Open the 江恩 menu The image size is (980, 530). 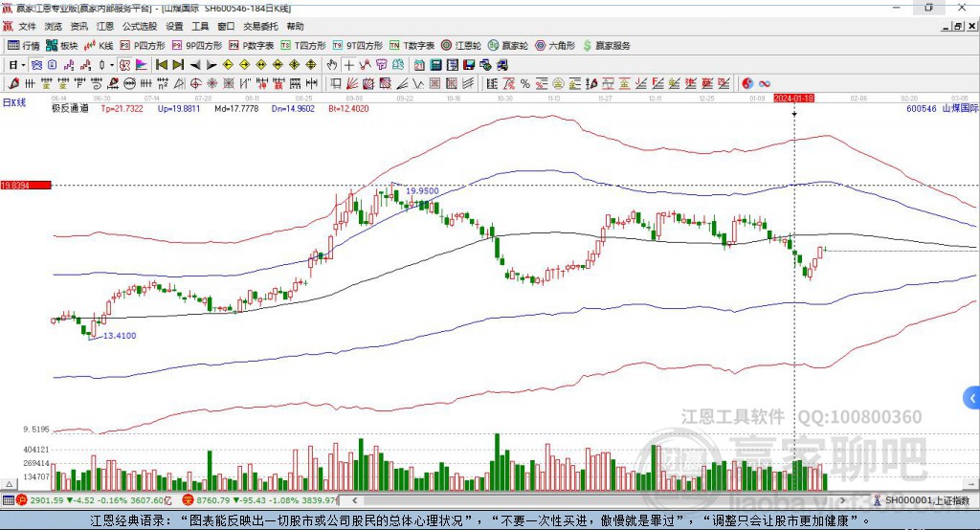(x=105, y=26)
